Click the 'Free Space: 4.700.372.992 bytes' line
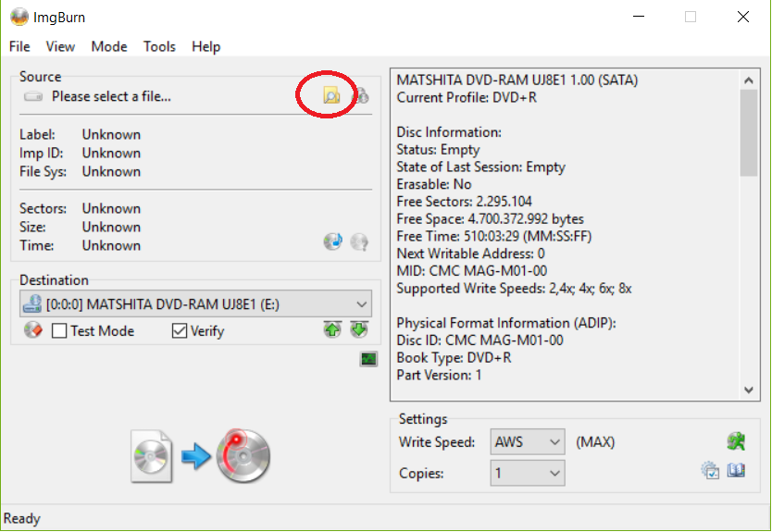This screenshot has width=772, height=532. (x=491, y=218)
